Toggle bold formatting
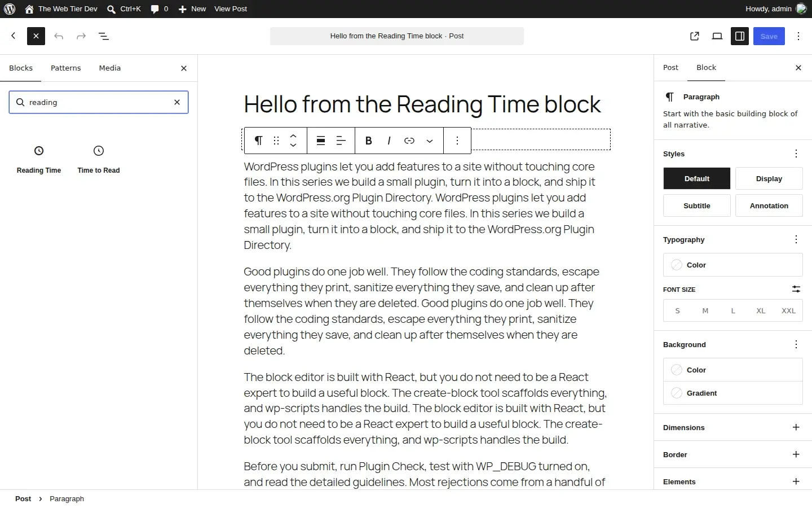 (x=369, y=141)
